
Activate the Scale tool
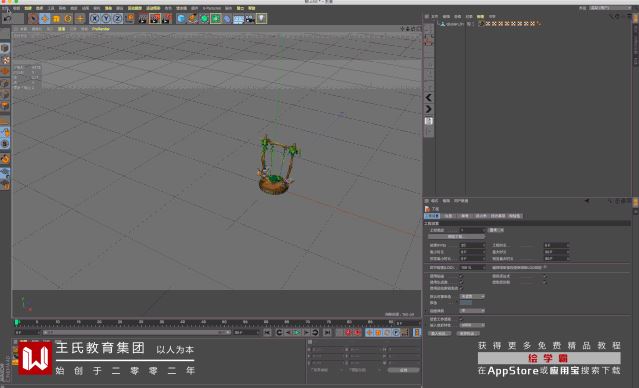point(56,18)
